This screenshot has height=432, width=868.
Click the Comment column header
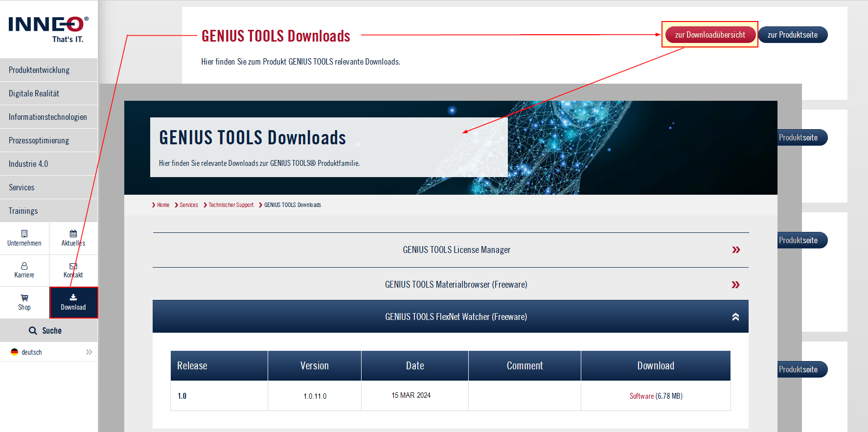(525, 365)
